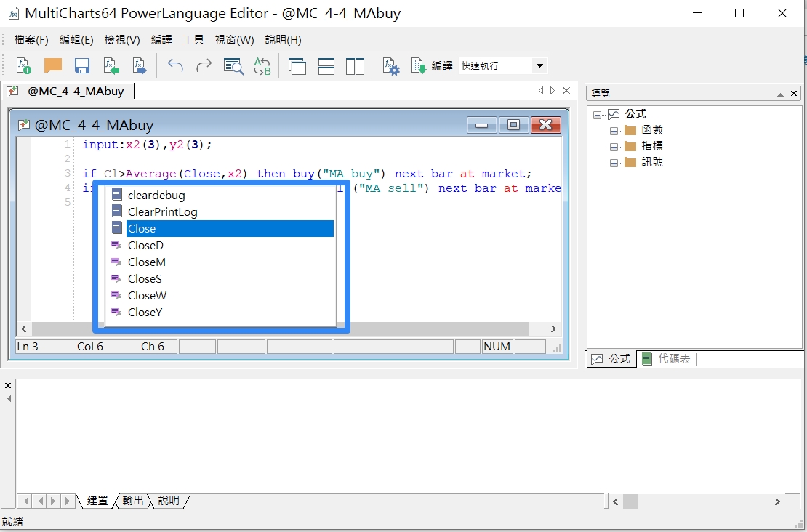The width and height of the screenshot is (807, 532).
Task: Click the left tab-scroll arrow of the document tabs
Action: [541, 91]
